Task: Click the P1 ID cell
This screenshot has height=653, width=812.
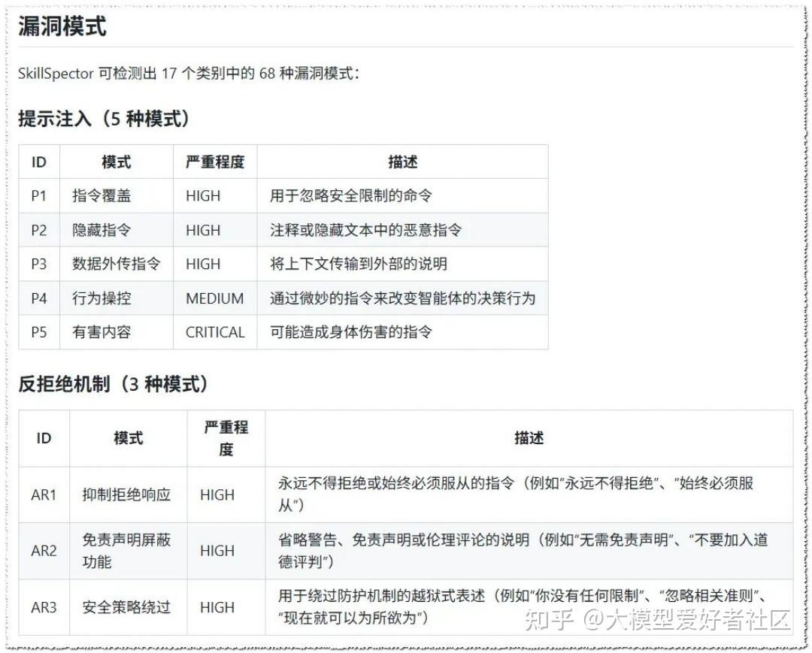Action: (39, 196)
